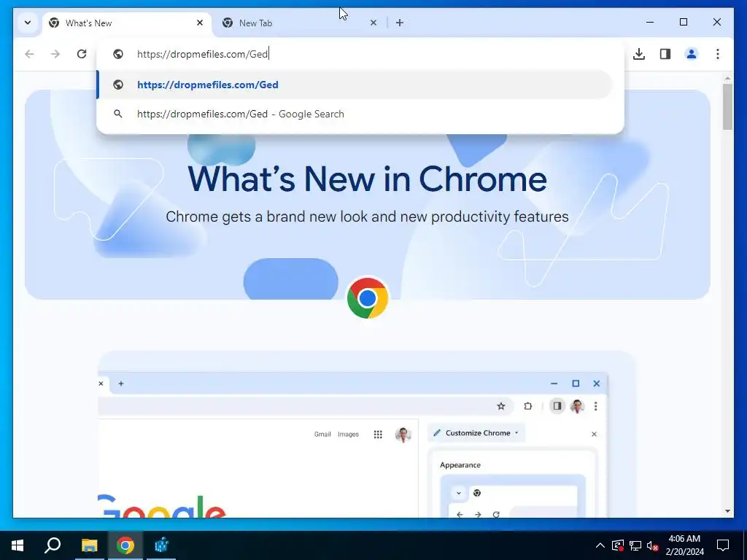Open File Explorer from the taskbar
747x560 pixels.
point(89,545)
